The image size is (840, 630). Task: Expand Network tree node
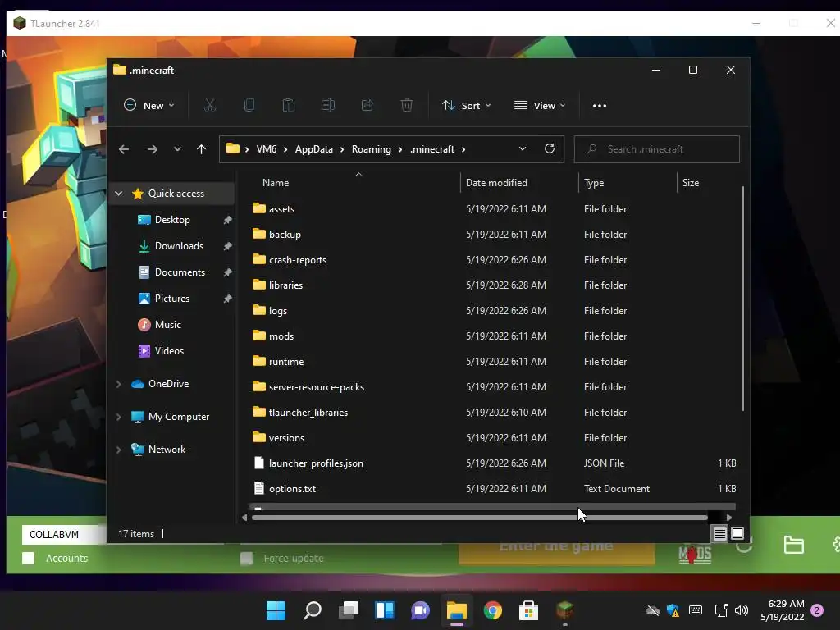[119, 450]
